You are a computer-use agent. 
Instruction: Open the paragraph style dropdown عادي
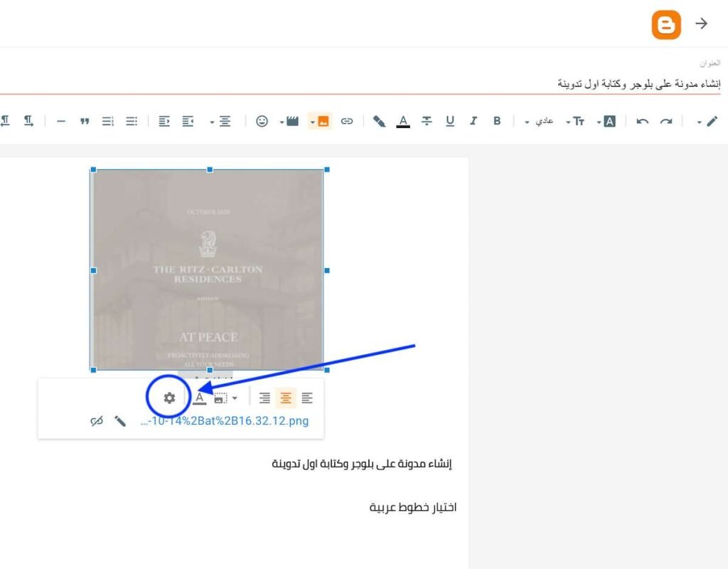(x=540, y=122)
